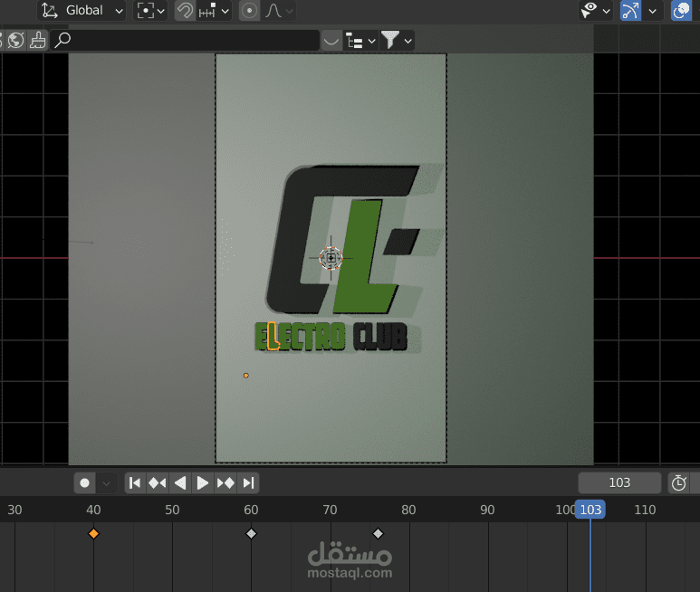The width and height of the screenshot is (700, 592).
Task: Toggle the curved normalize icon beside search
Action: (x=331, y=40)
